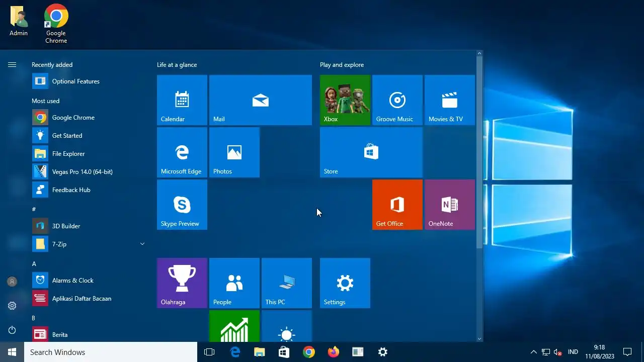Select the Admin desktop folder
Image resolution: width=644 pixels, height=362 pixels.
(19, 21)
